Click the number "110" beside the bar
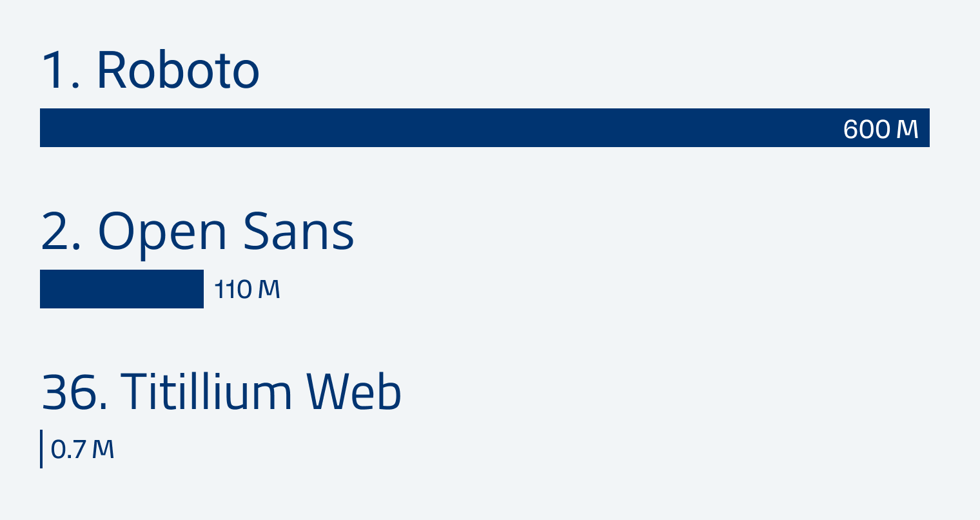 pos(233,290)
